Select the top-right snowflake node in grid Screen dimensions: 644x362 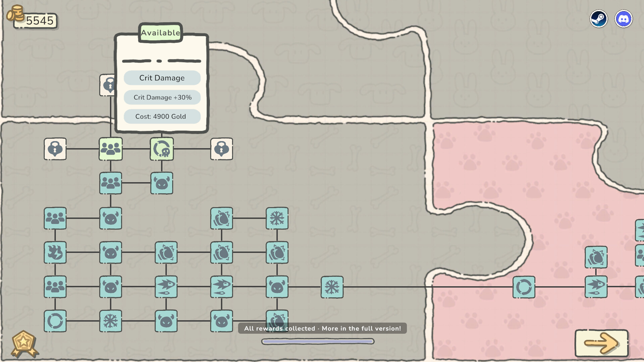coord(277,218)
